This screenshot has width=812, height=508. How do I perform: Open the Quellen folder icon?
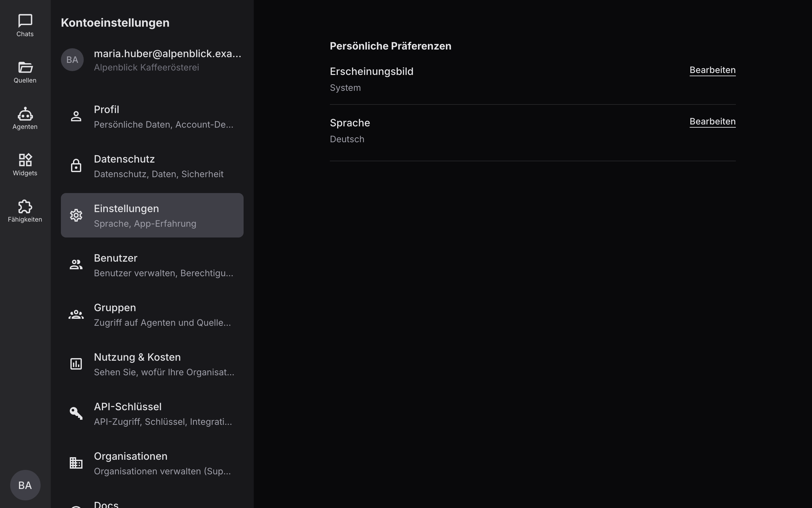pos(25,67)
